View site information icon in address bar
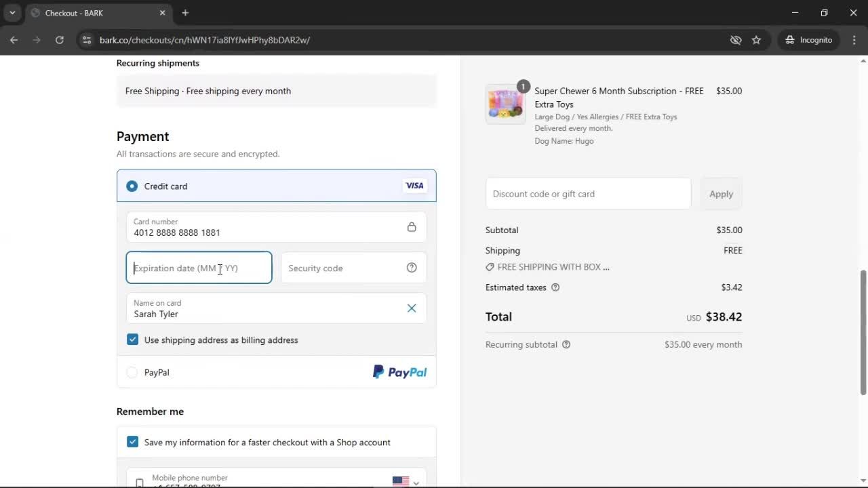The height and width of the screenshot is (488, 868). [x=86, y=40]
